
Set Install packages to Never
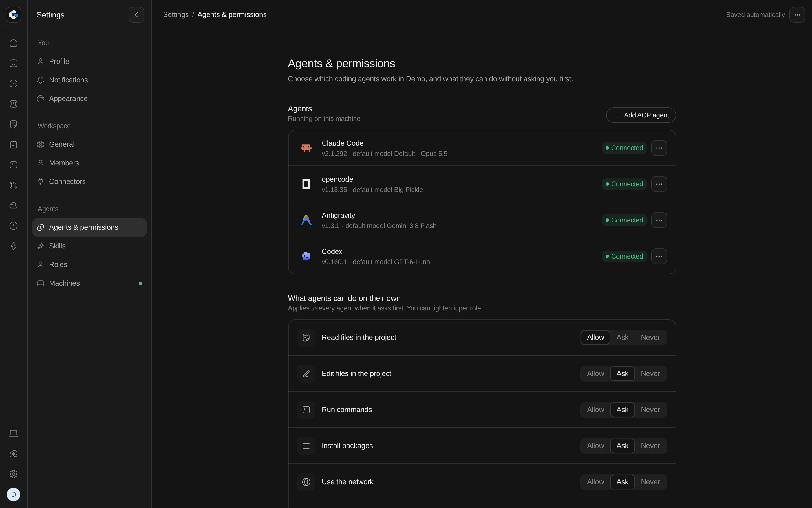650,446
